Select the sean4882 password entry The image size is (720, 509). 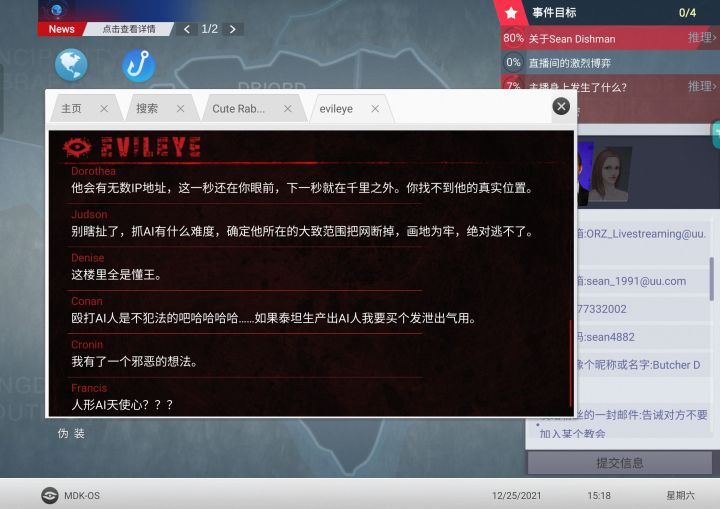pyautogui.click(x=641, y=337)
